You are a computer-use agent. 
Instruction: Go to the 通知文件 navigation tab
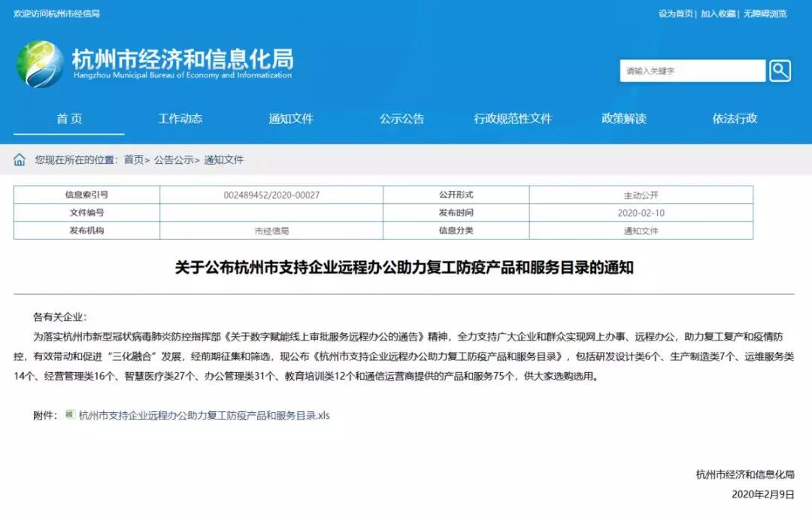click(x=291, y=119)
